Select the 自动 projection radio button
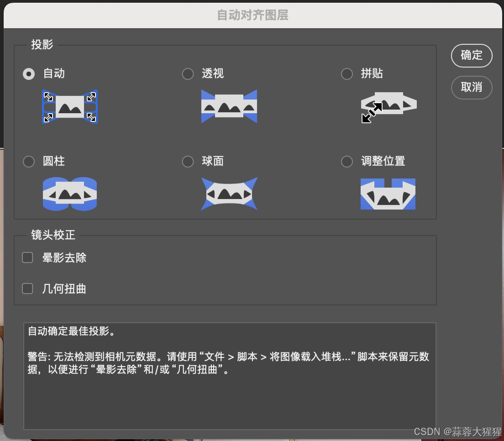Screen dimensions: 504x441 [x=29, y=74]
